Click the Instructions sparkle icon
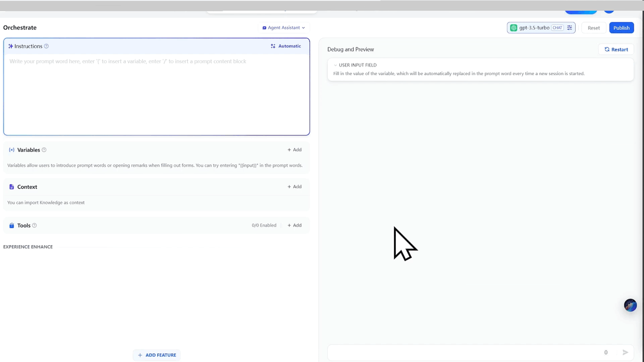The image size is (644, 362). pos(11,46)
